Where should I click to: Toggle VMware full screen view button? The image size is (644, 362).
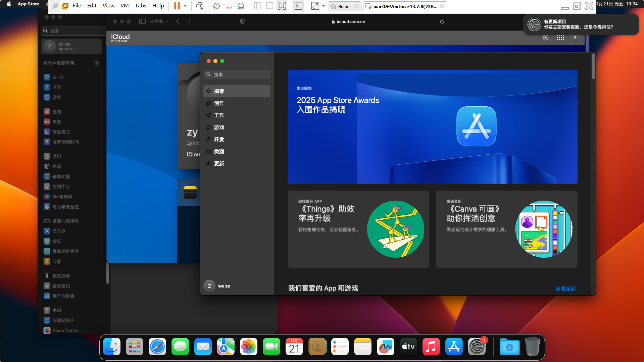(x=282, y=6)
